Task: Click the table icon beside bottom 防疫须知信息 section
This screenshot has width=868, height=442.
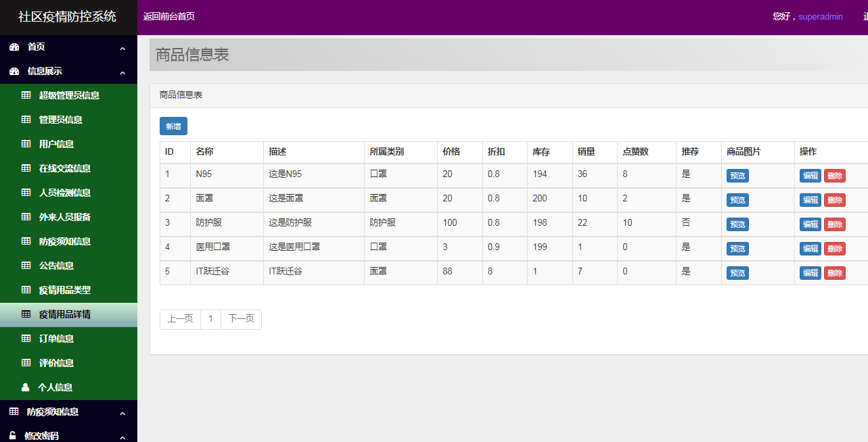Action: 14,412
